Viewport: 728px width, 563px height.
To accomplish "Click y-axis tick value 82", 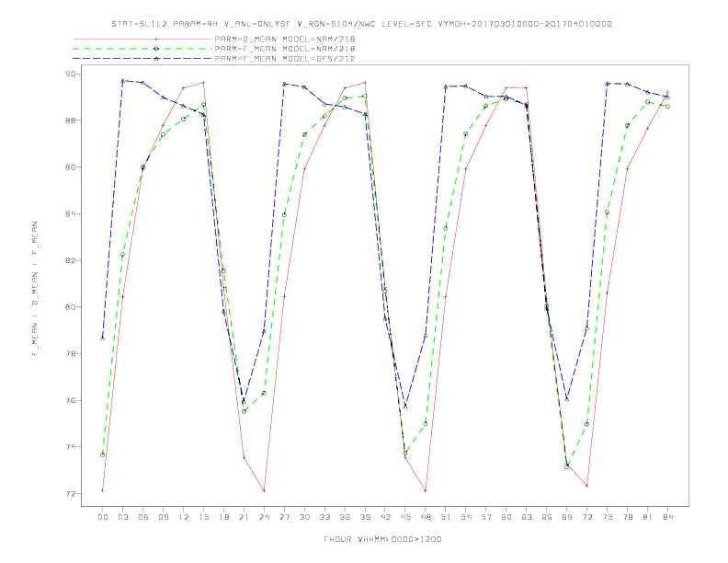I will click(x=69, y=260).
